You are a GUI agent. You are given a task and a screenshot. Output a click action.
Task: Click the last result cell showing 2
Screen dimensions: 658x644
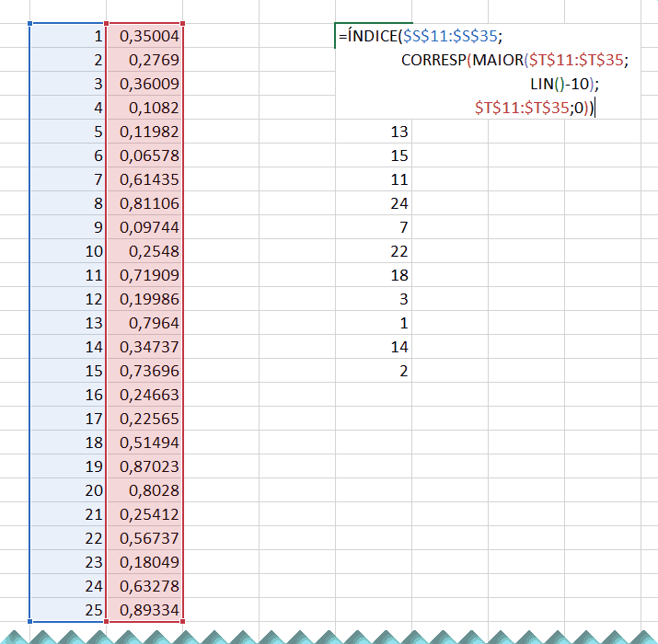[x=402, y=371]
